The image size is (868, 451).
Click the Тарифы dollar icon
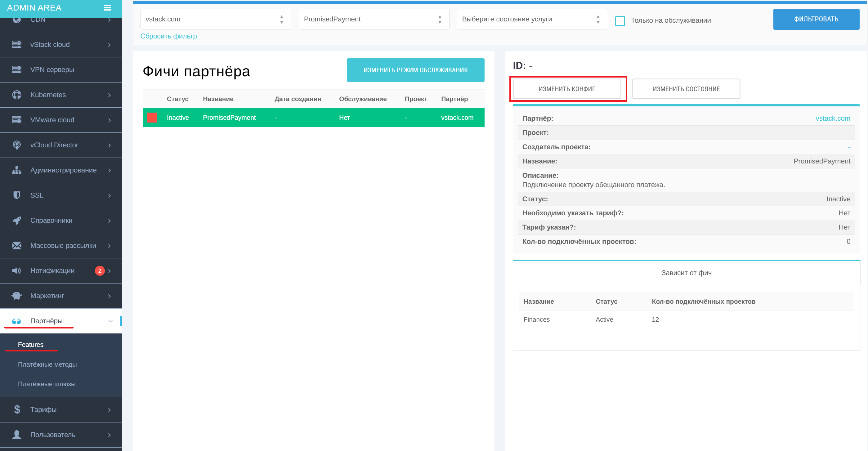pos(17,409)
